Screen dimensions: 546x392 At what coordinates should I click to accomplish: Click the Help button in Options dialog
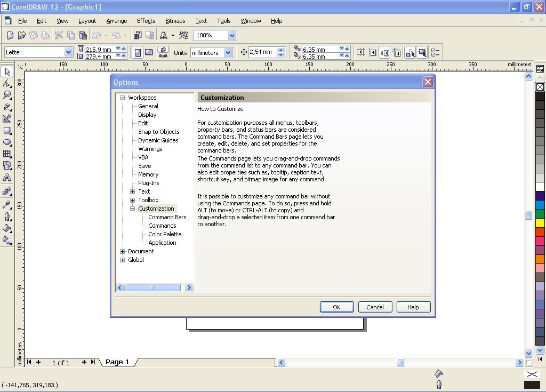coord(413,307)
